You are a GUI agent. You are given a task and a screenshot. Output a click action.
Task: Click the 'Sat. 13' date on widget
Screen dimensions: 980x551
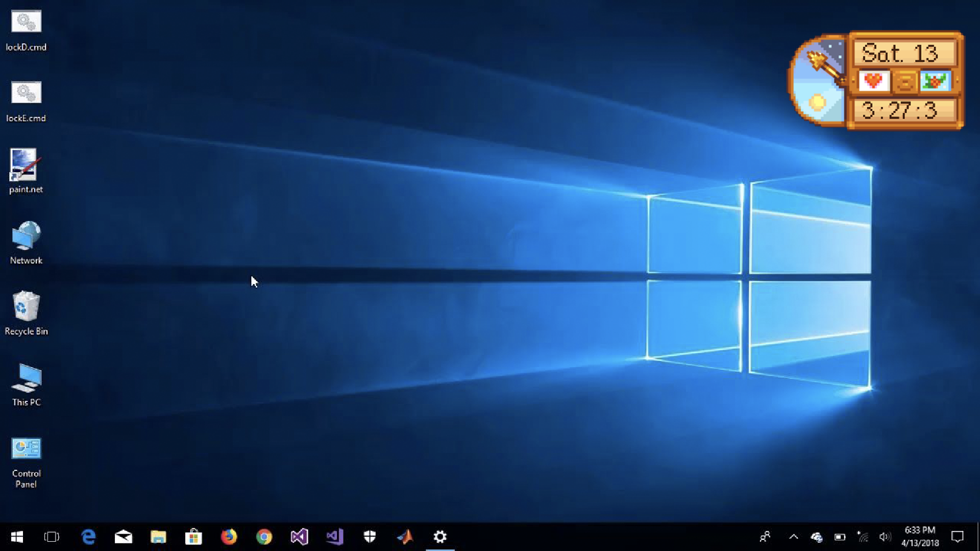point(900,53)
